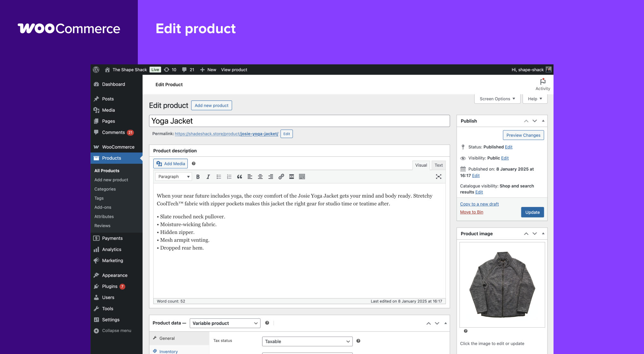Click the WordPress logo in admin bar
This screenshot has width=644, height=354.
[x=96, y=70]
